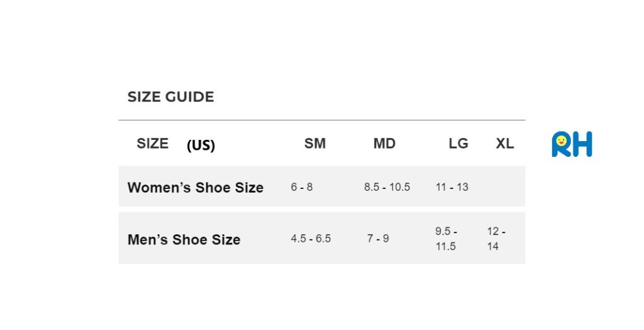Pick the men's MD size 7 - 9
This screenshot has height=330, width=644.
[x=378, y=239]
